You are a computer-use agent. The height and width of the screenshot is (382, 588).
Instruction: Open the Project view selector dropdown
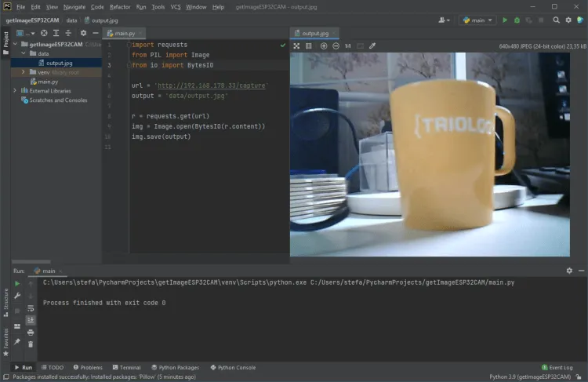[x=25, y=33]
